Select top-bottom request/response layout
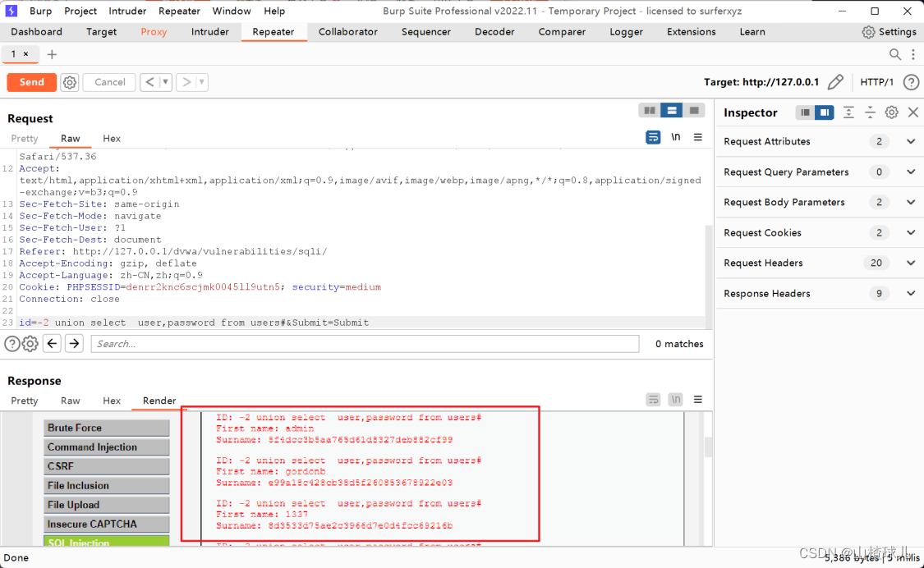Image resolution: width=924 pixels, height=568 pixels. [671, 110]
